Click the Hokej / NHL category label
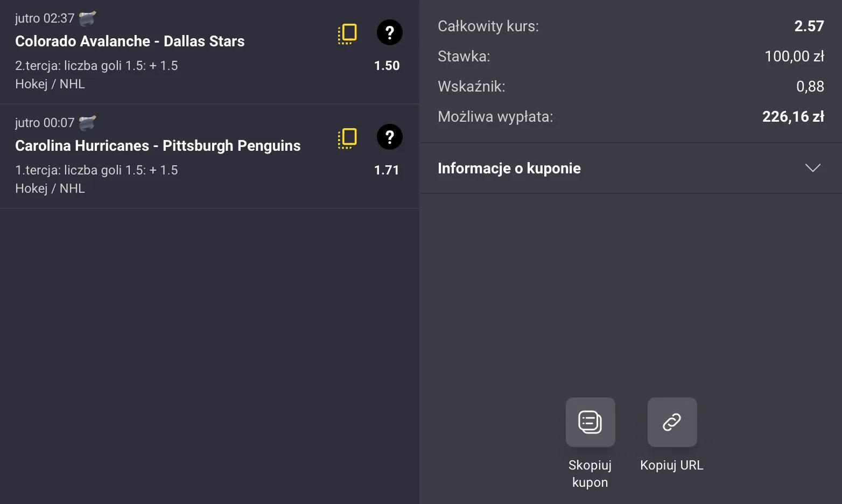The height and width of the screenshot is (504, 842). [x=50, y=83]
